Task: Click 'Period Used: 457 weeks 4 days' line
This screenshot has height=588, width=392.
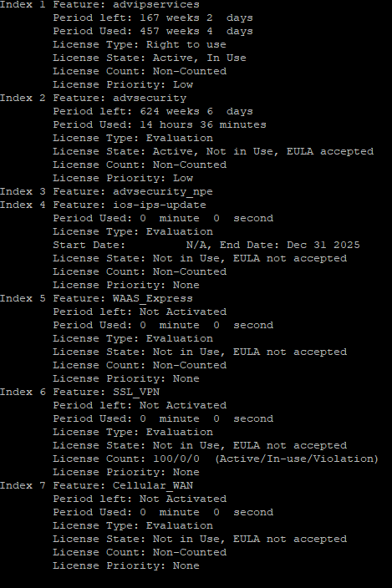Action: [x=153, y=32]
